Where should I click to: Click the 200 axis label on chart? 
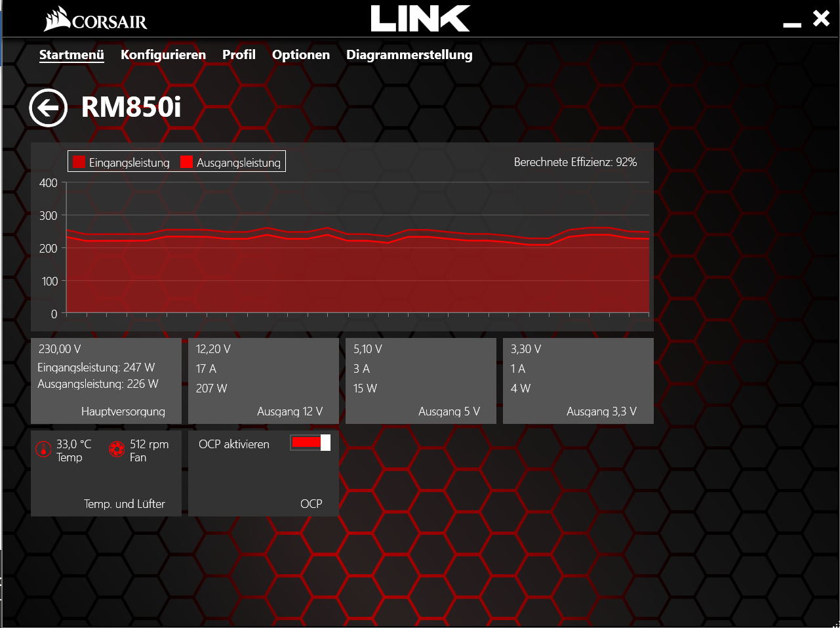(49, 249)
